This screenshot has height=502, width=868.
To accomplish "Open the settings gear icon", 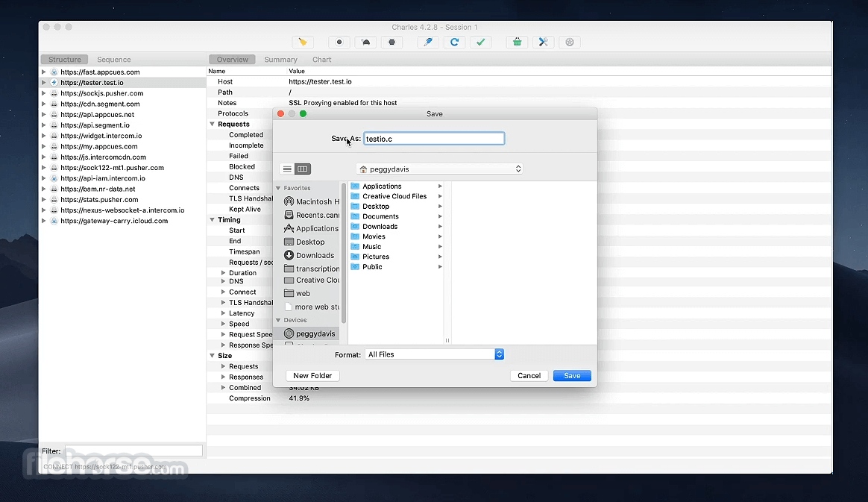I will point(570,42).
